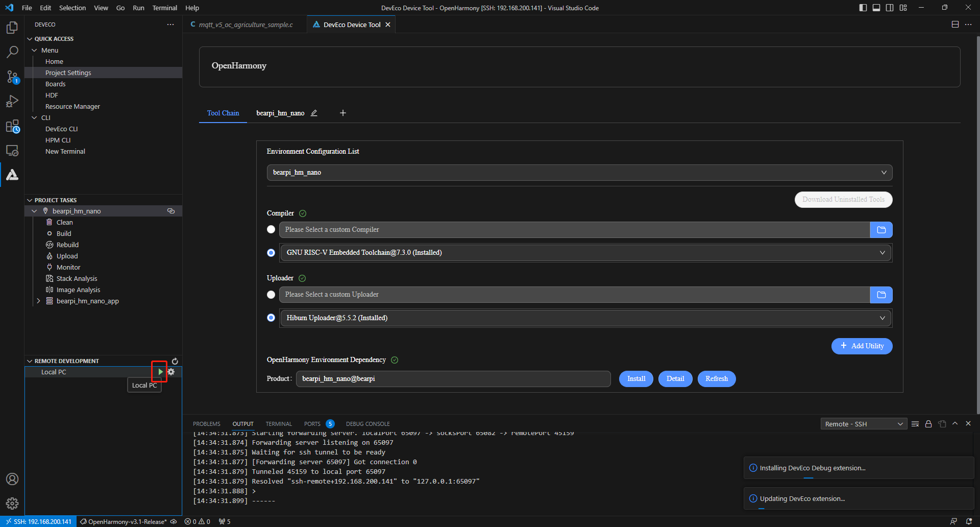Click the Product input field
This screenshot has width=980, height=527.
(x=453, y=379)
